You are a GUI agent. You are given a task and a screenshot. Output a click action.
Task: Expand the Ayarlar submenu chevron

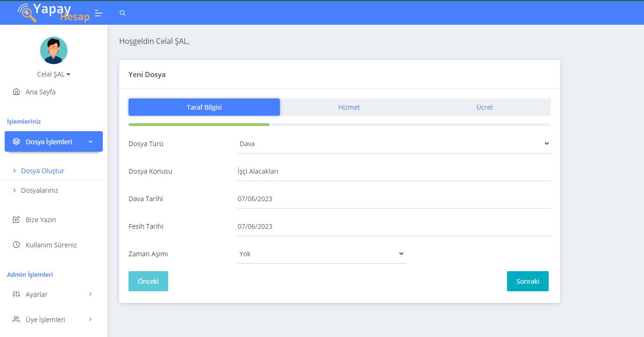(x=90, y=295)
